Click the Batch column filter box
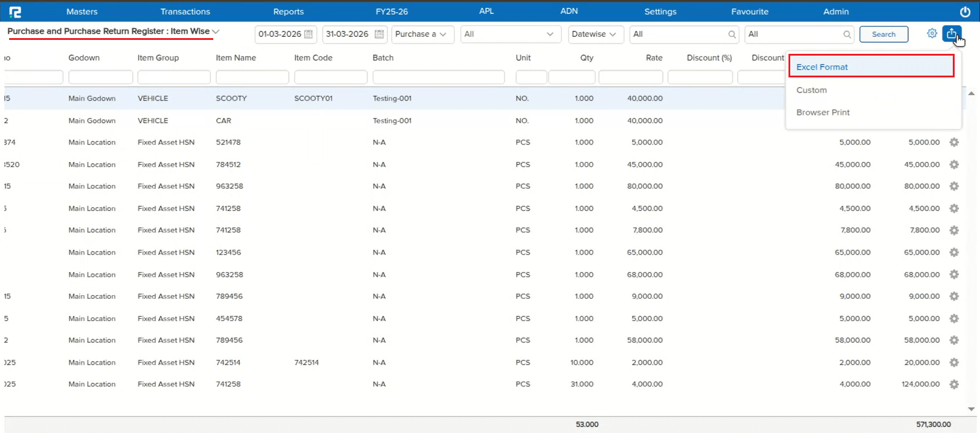 tap(439, 77)
